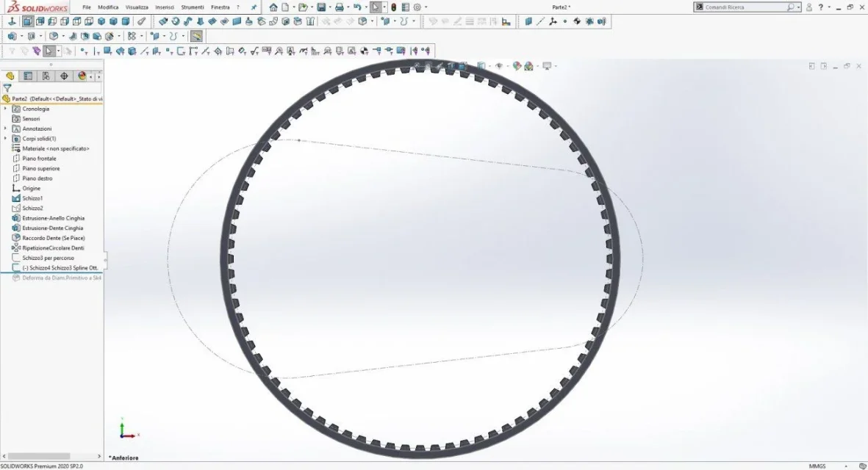Pin the menu bar with pushpin icon

point(254,7)
